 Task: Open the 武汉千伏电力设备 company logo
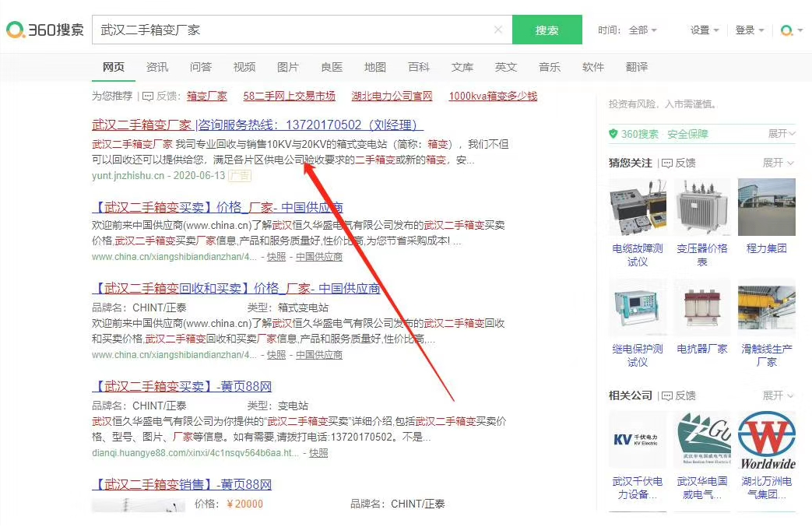click(638, 440)
